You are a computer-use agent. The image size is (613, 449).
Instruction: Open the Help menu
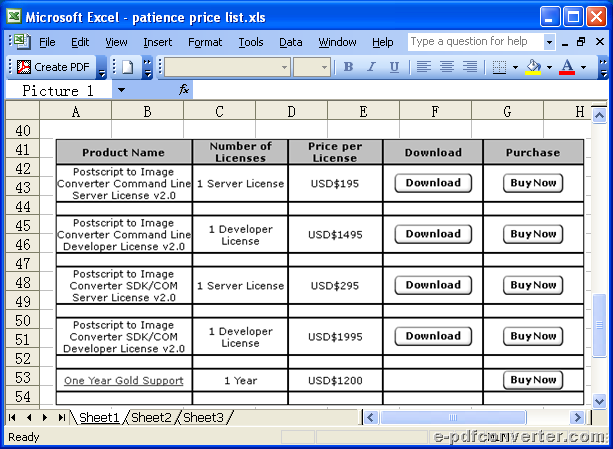point(382,42)
